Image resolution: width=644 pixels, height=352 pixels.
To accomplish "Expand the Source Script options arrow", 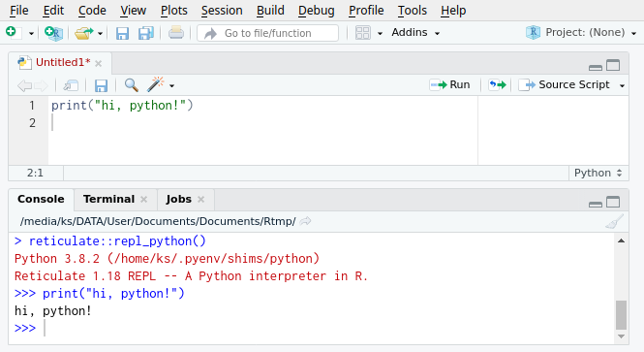I will pyautogui.click(x=623, y=85).
